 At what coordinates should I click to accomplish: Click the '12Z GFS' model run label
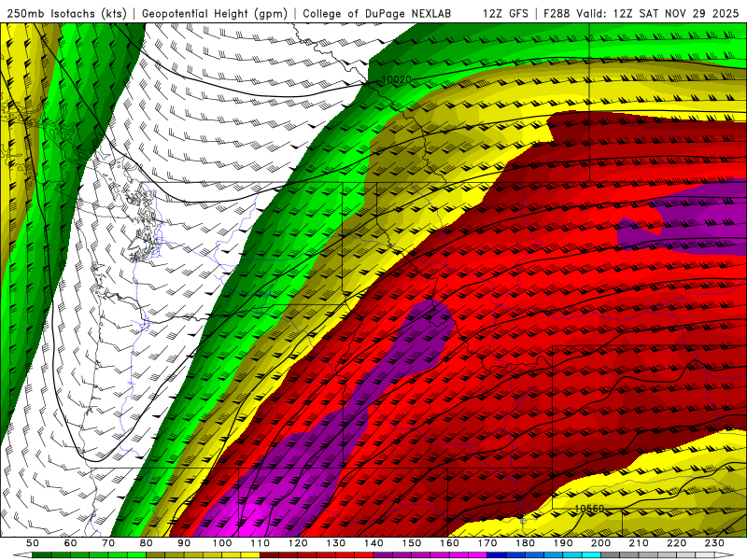point(506,14)
